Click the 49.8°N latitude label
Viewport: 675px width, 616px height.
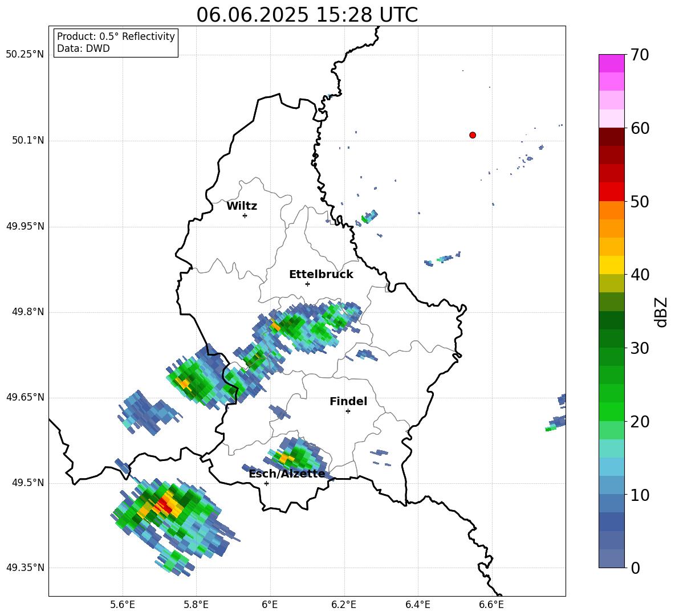pyautogui.click(x=28, y=312)
